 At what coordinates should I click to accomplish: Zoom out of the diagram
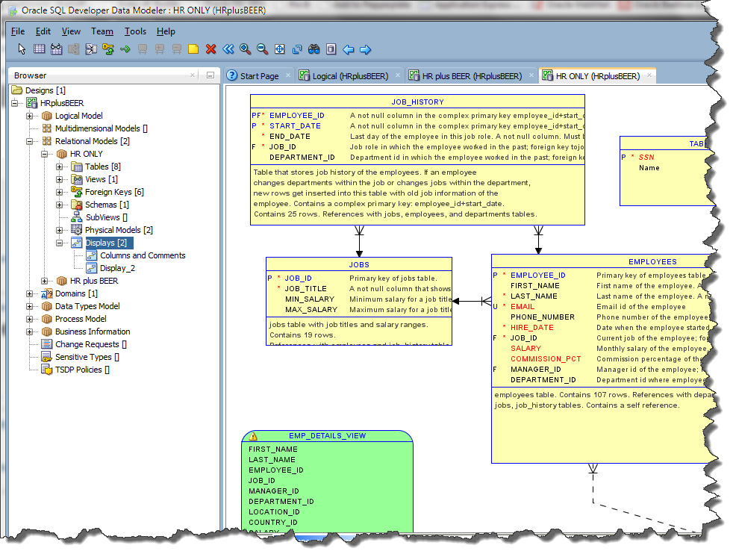(263, 49)
